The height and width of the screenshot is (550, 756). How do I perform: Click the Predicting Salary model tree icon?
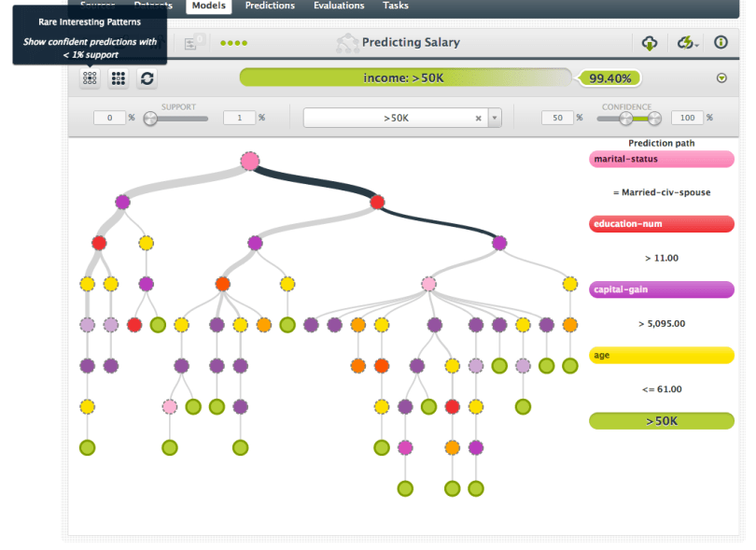click(x=347, y=43)
